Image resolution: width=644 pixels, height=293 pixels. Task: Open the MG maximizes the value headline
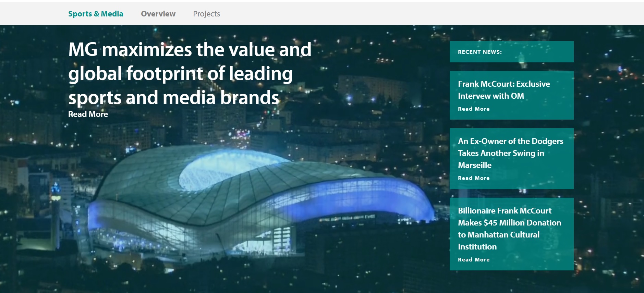click(x=190, y=73)
